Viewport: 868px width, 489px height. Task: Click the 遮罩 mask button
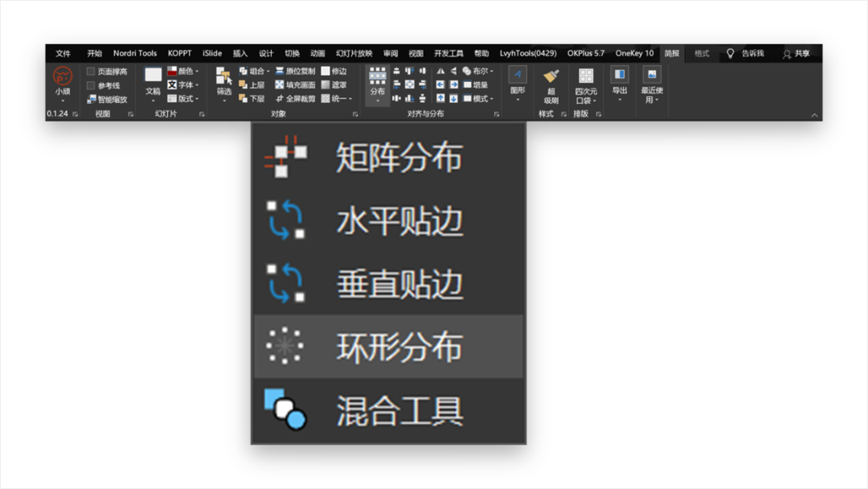click(334, 84)
